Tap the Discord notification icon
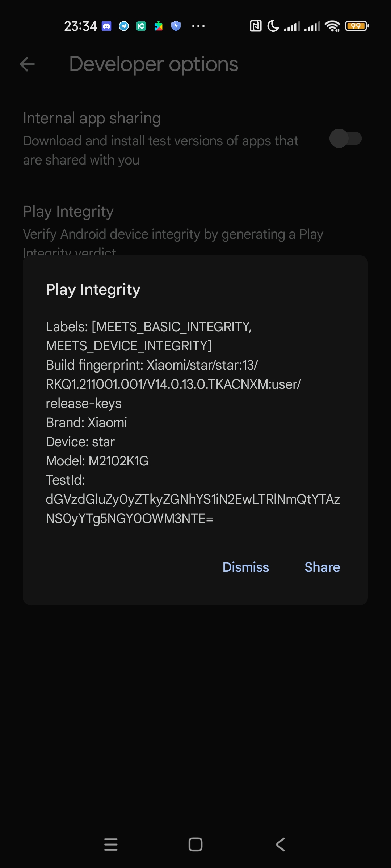This screenshot has width=391, height=868. (x=106, y=26)
